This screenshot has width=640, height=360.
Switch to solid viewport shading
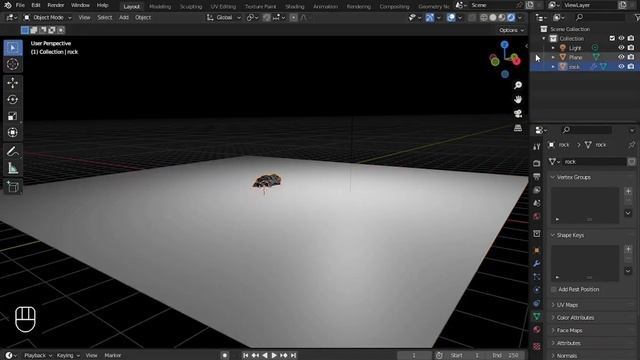click(493, 18)
